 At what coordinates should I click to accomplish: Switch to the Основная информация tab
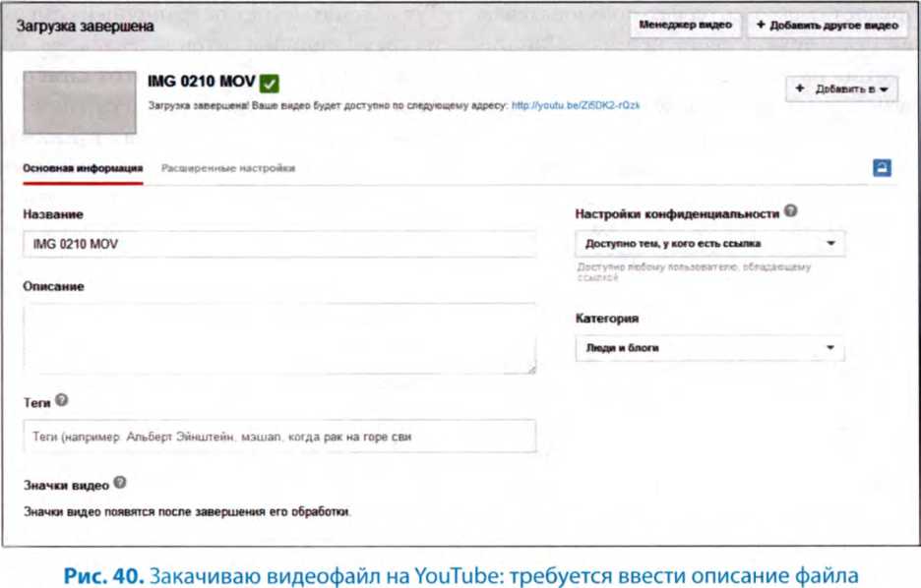(x=83, y=168)
